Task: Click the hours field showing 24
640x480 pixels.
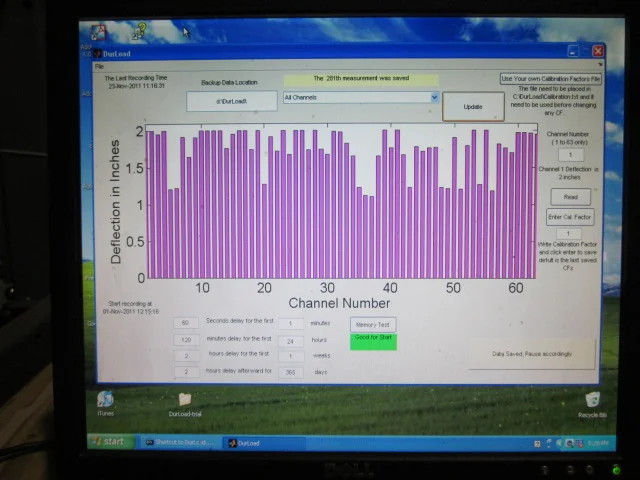Action: [x=291, y=341]
